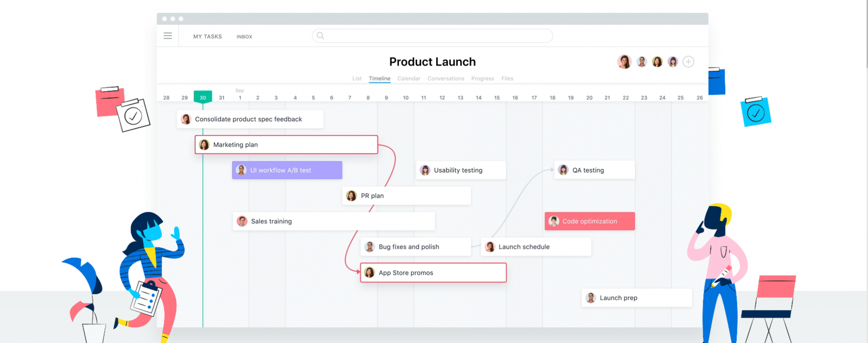Screen dimensions: 868x343
Task: Open the Conversations tab
Action: (x=446, y=79)
